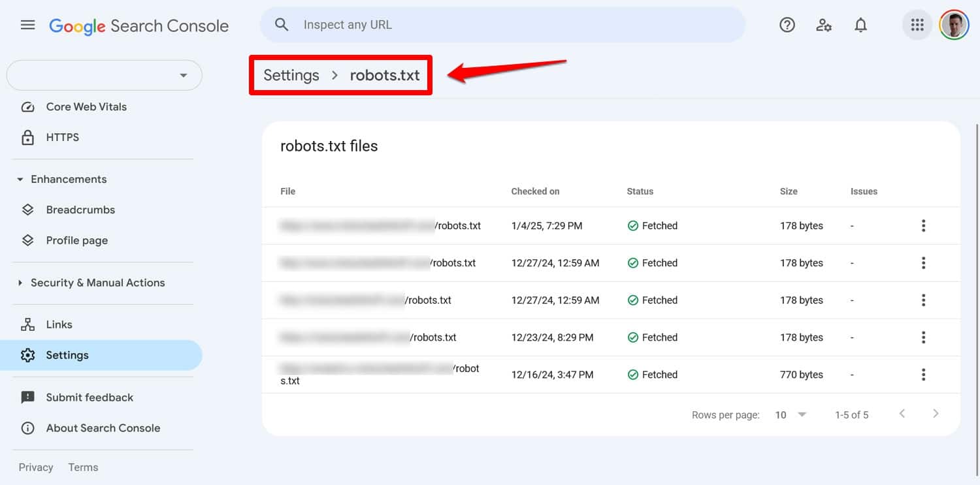Click the Issues column header
The image size is (980, 485).
864,191
